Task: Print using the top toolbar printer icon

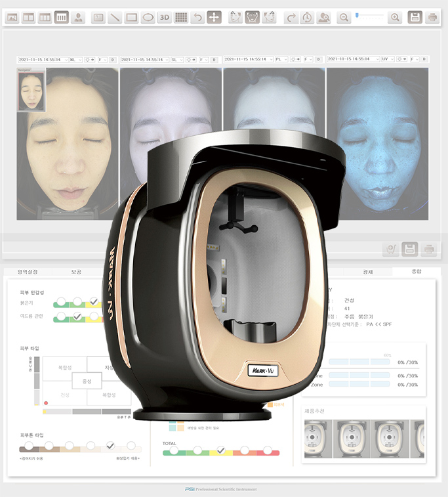Action: (x=432, y=18)
